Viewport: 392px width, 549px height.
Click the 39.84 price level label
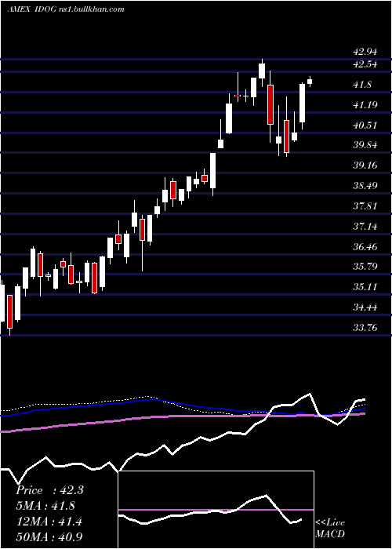[365, 145]
